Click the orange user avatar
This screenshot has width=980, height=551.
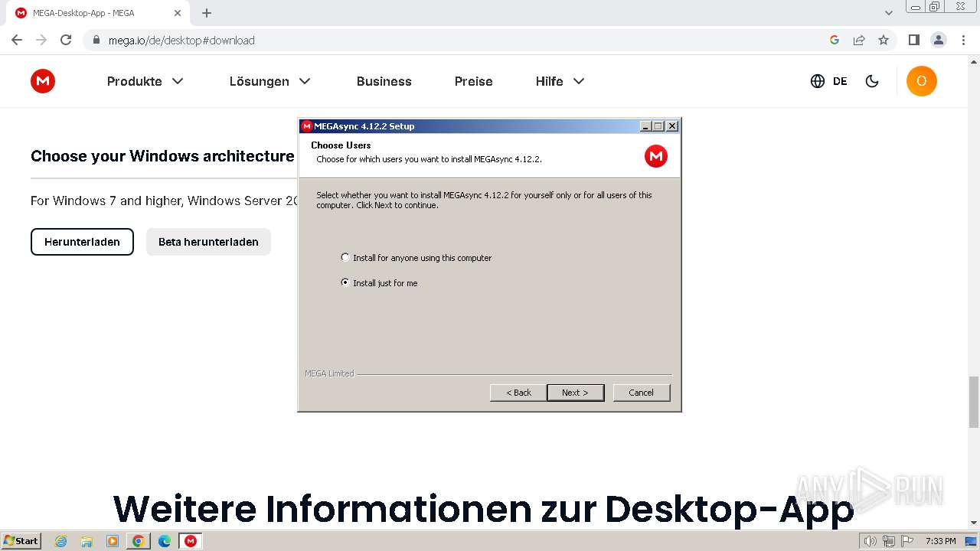(922, 81)
